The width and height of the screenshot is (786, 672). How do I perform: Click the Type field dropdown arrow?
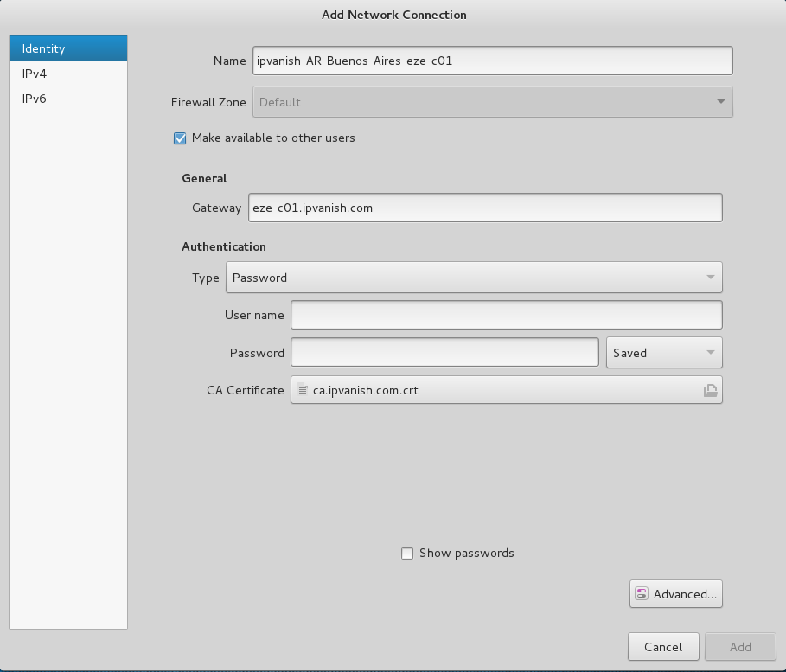point(710,278)
